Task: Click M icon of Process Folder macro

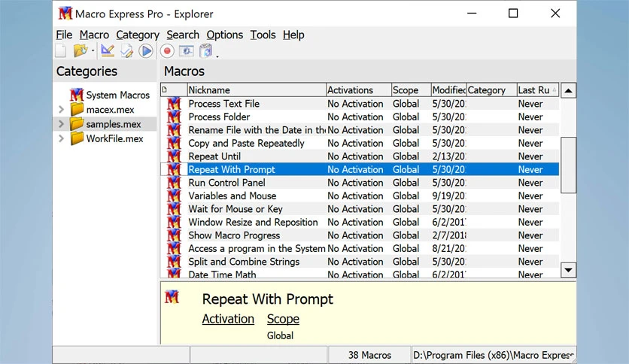Action: 174,117
